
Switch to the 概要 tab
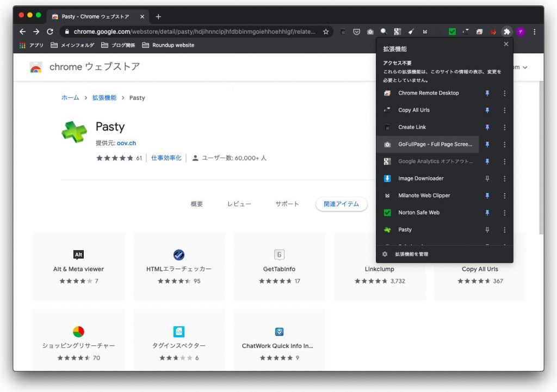point(196,204)
